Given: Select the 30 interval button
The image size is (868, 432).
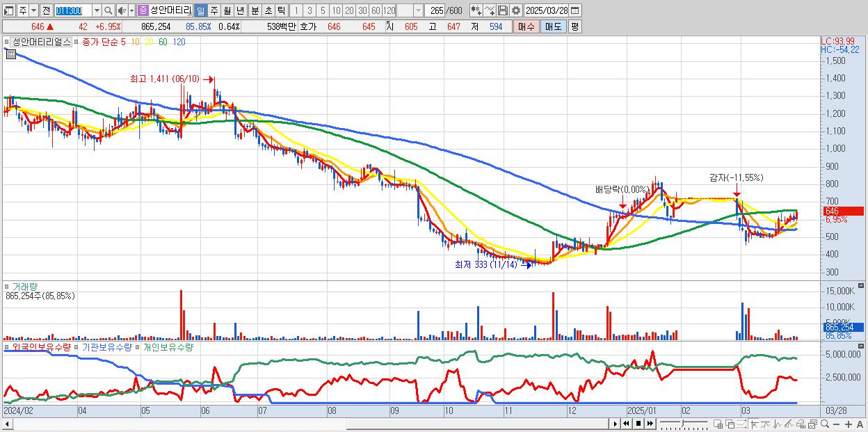Looking at the screenshot, I should (362, 10).
